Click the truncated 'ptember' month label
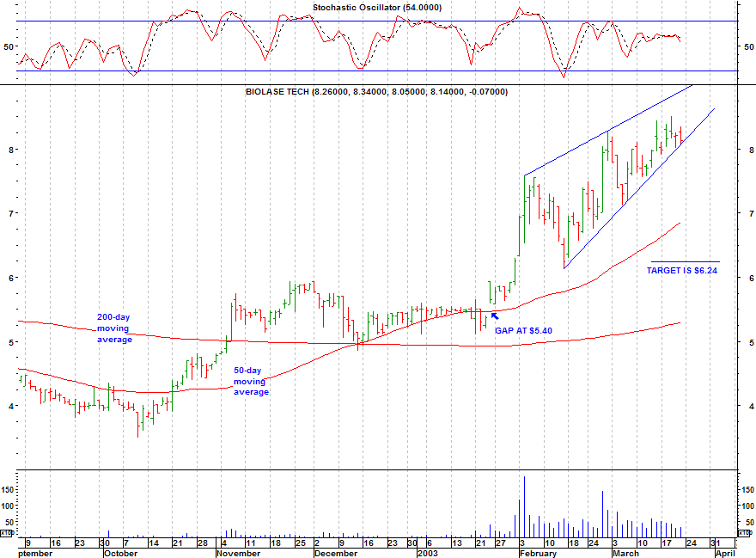The width and height of the screenshot is (756, 558). tap(35, 553)
